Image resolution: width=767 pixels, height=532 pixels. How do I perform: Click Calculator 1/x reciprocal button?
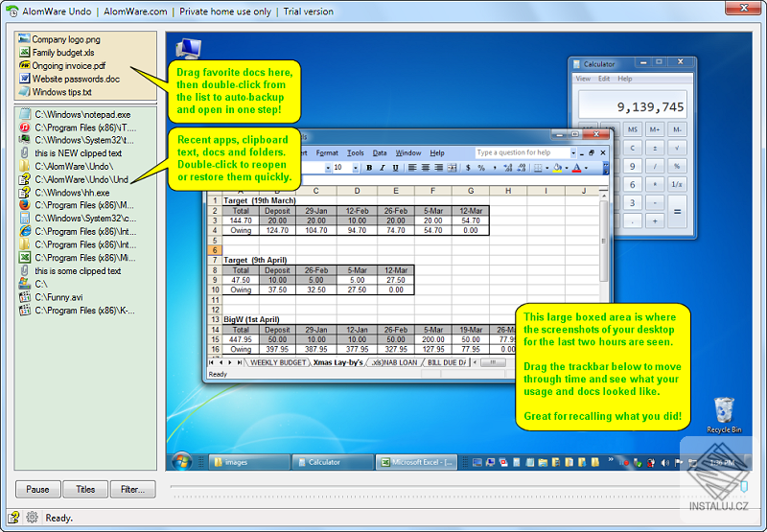[x=677, y=184]
